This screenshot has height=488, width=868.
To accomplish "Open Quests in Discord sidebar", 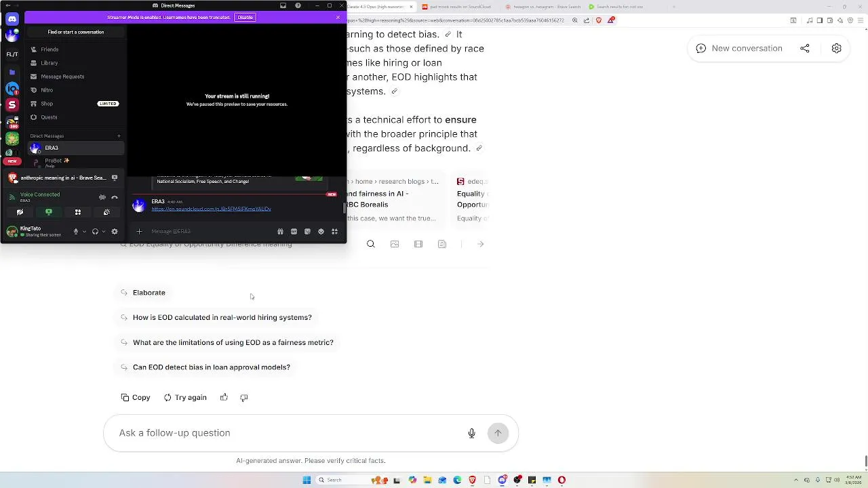I will click(x=75, y=117).
